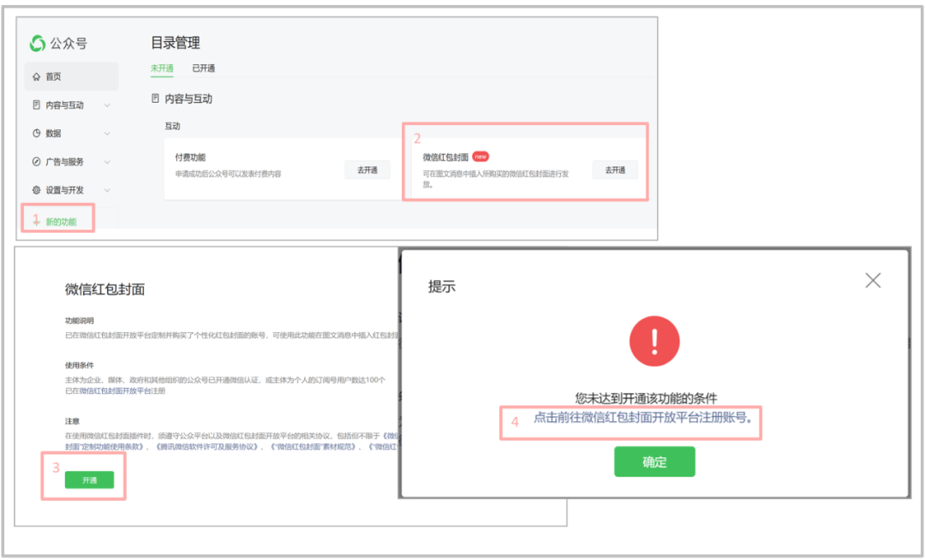
Task: Open 微信红包封面开放平台 link under 使用条件
Action: (116, 390)
